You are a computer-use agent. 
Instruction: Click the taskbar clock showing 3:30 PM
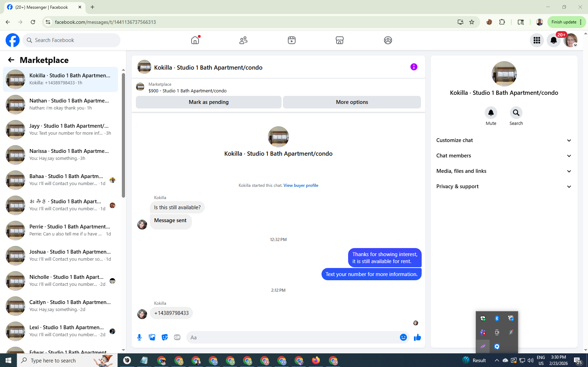(558, 360)
